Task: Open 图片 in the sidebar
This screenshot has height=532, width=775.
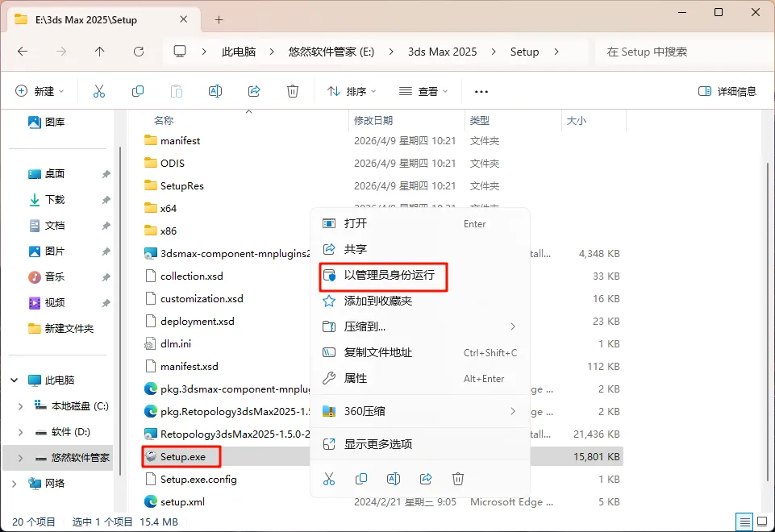Action: 47,251
